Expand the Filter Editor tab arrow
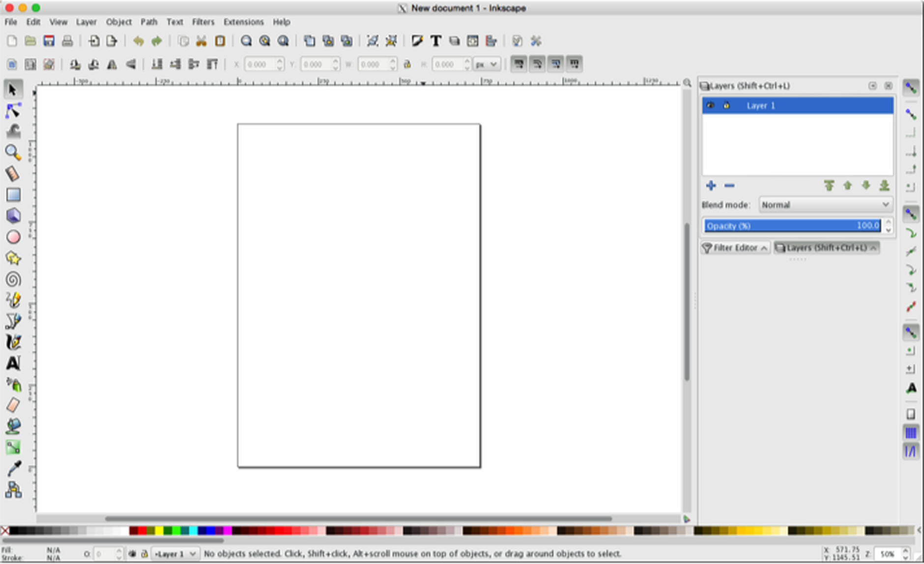The image size is (924, 564). point(764,248)
